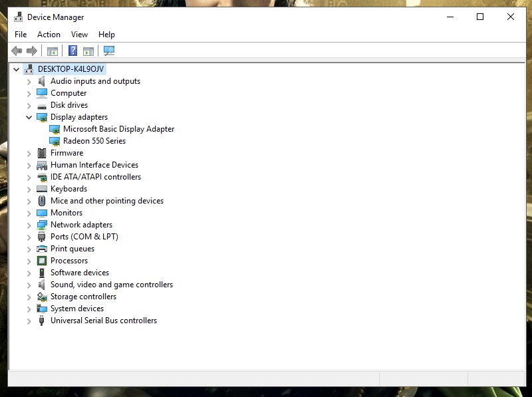Select the Sound, video and game controllers label
This screenshot has height=397, width=532.
[112, 285]
